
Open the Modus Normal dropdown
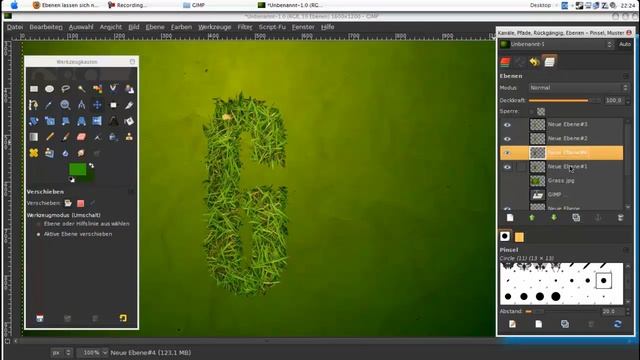coord(578,88)
